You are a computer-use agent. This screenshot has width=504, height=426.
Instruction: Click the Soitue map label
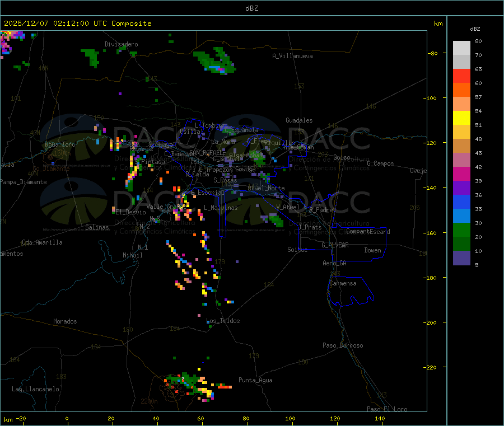coord(297,250)
